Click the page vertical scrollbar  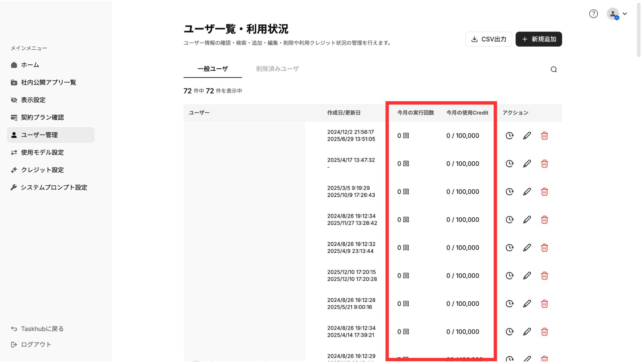638,30
